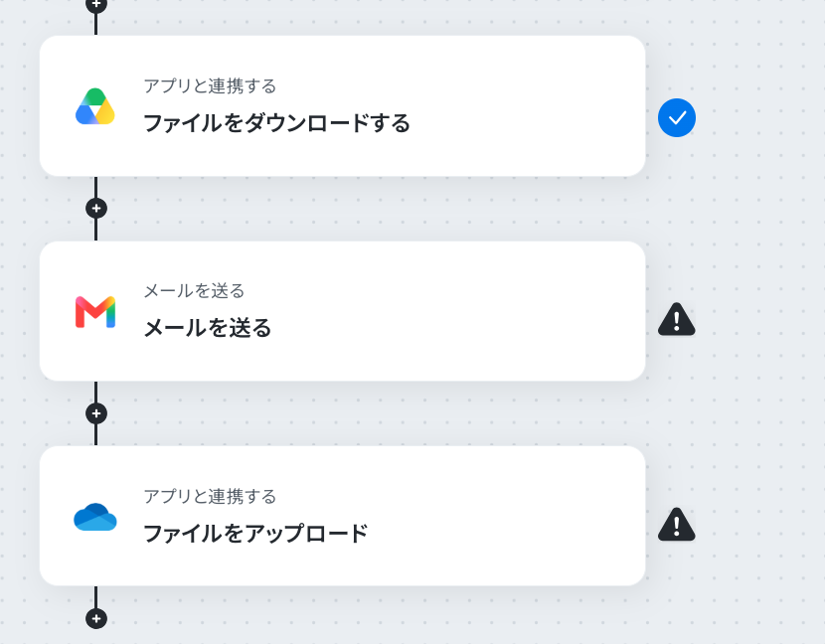Screen dimensions: 825x644
Task: Open warning icon beside ファイルをアップロード step
Action: point(677,525)
